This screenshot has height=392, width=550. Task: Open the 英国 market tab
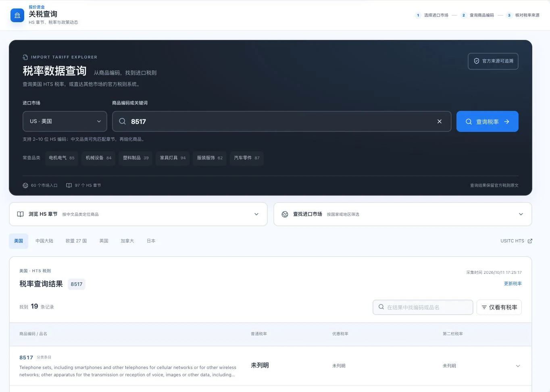click(104, 241)
